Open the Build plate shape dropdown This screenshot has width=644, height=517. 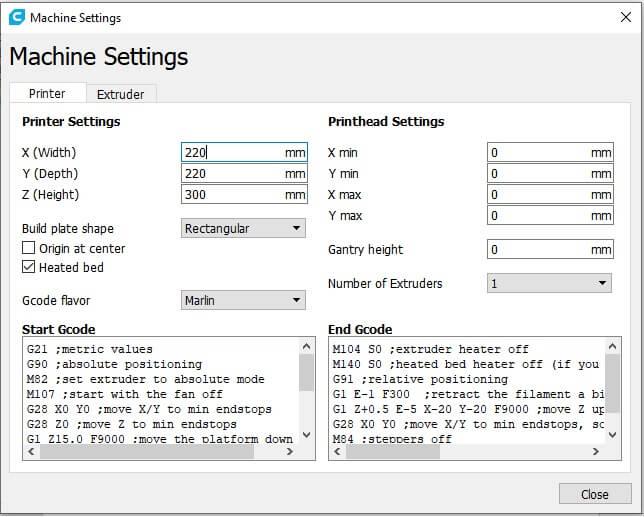(x=244, y=229)
